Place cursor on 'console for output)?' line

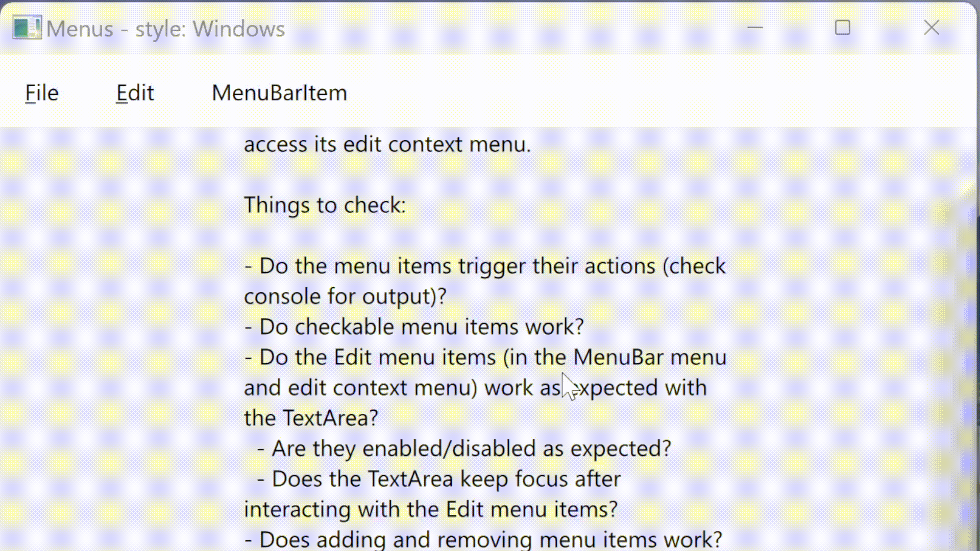point(345,296)
